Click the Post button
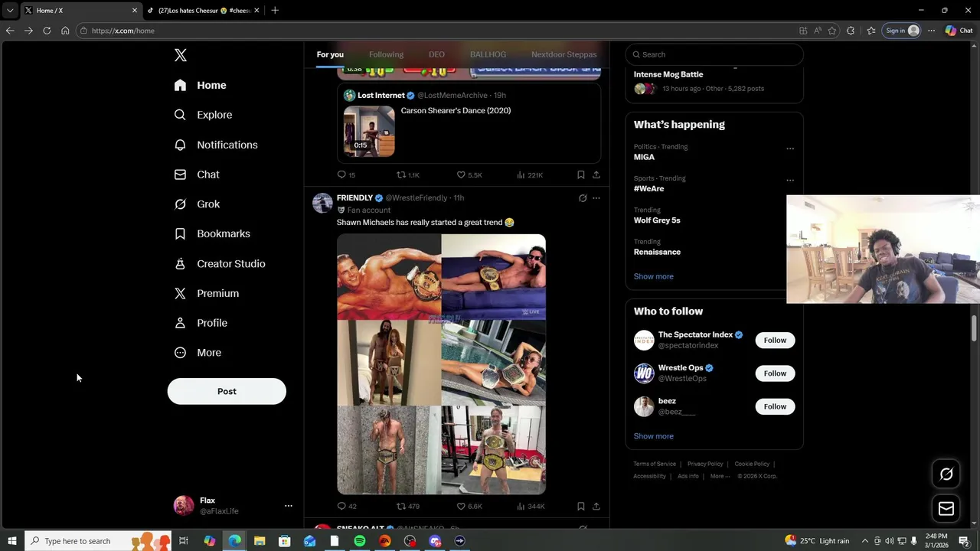The image size is (980, 551). (227, 391)
